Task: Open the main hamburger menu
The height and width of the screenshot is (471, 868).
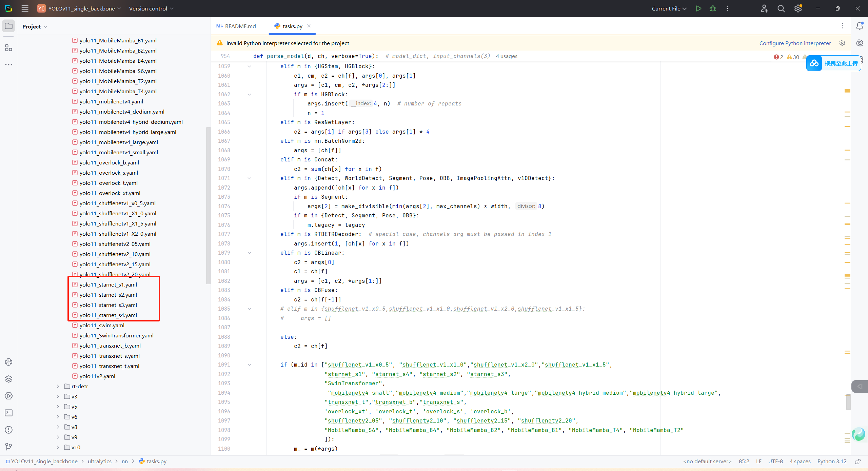Action: 25,8
